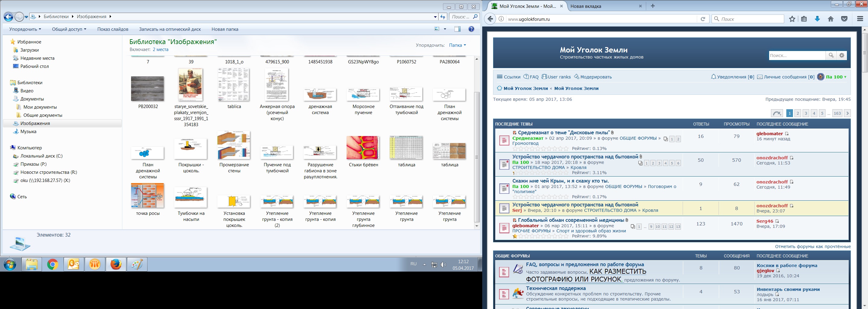Click "Отметить форумы как прочтённые" link
This screenshot has height=309, width=868.
(x=813, y=247)
